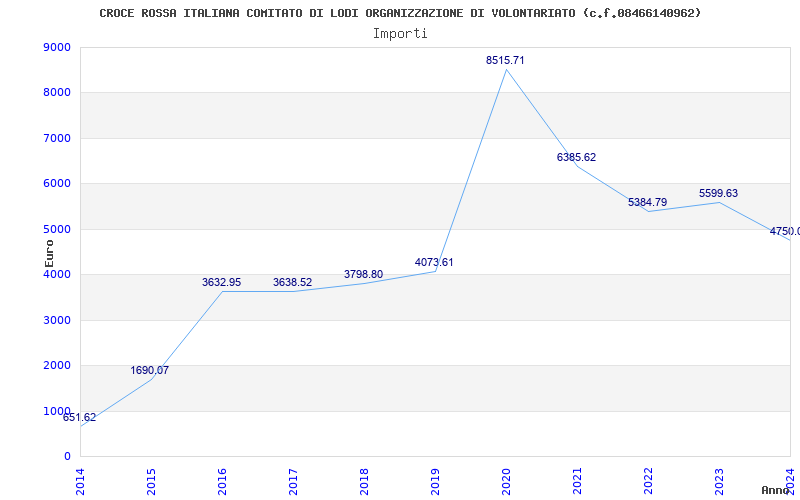Click the 5384.79 data label
Screen dimensions: 800x500
tap(647, 202)
